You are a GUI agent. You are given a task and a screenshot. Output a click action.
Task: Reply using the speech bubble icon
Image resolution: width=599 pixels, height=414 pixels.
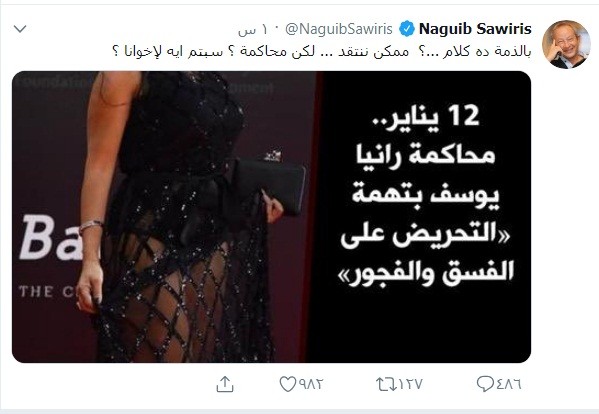pos(485,384)
